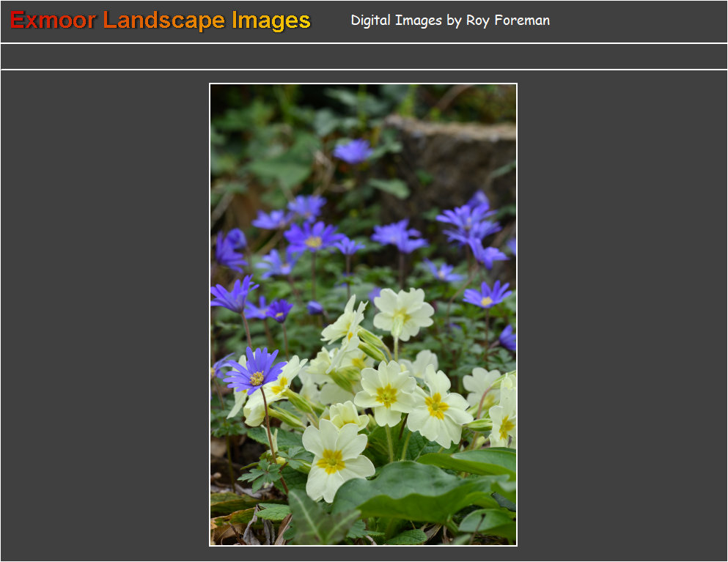Click the Exmoor Landscape Images site title
This screenshot has width=728, height=562.
coord(160,21)
